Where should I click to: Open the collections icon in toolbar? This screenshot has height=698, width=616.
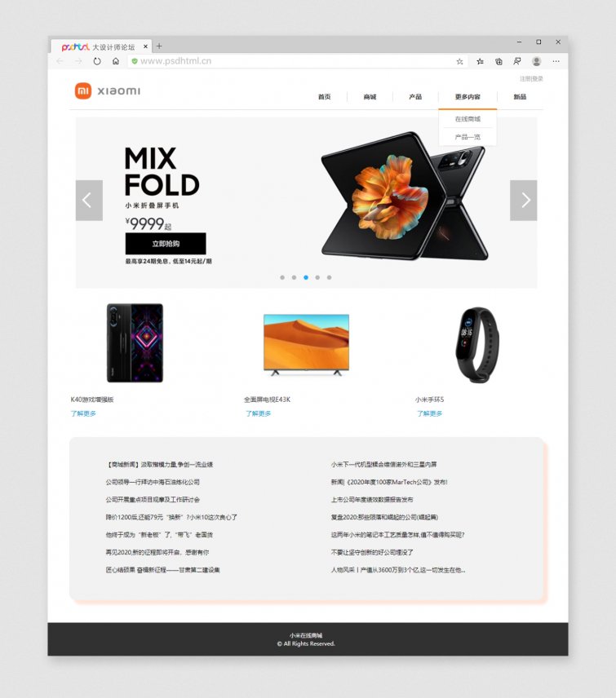[499, 61]
